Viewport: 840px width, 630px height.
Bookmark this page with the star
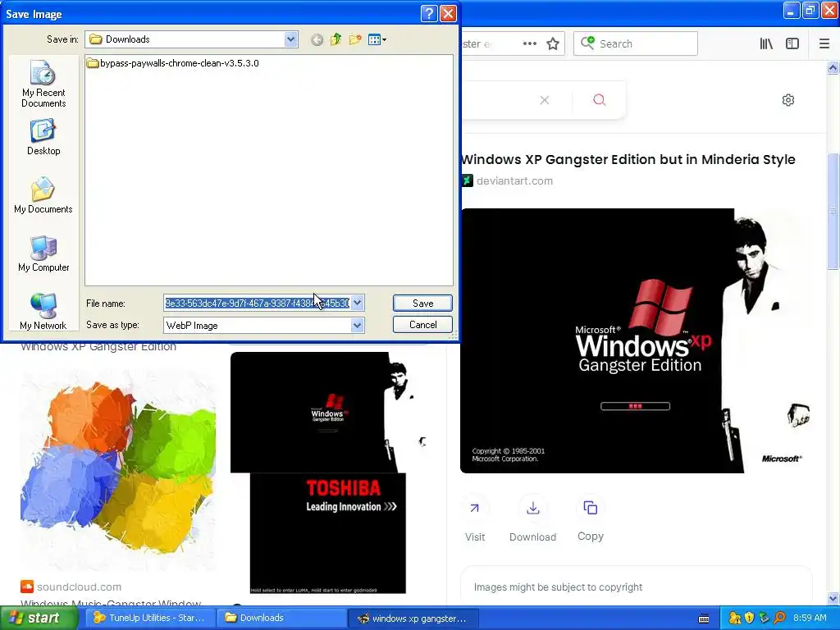[553, 44]
